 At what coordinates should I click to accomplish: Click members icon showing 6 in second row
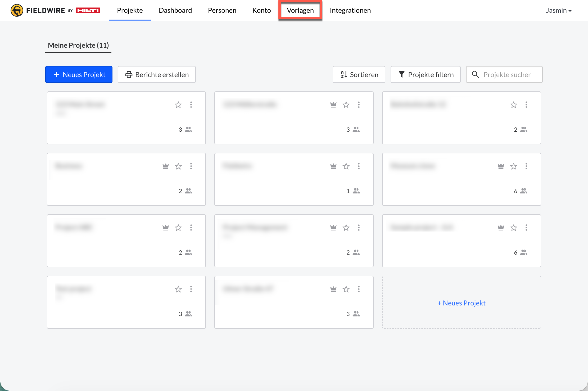523,191
